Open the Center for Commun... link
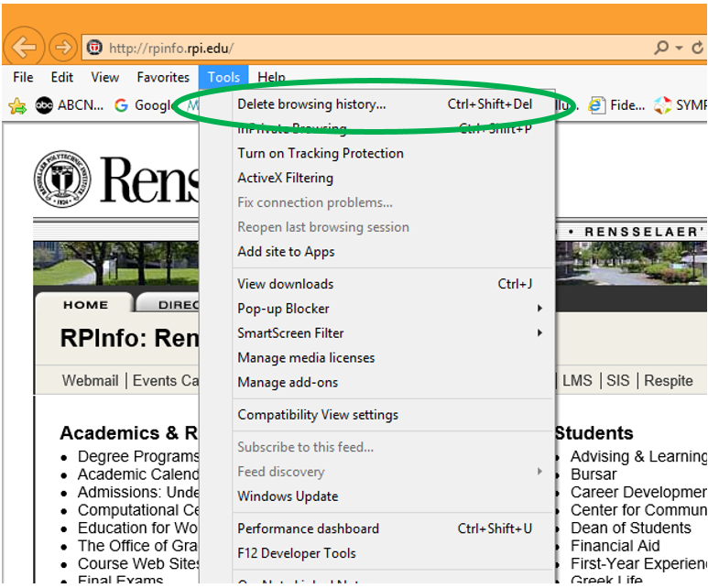This screenshot has width=708, height=588. (638, 510)
